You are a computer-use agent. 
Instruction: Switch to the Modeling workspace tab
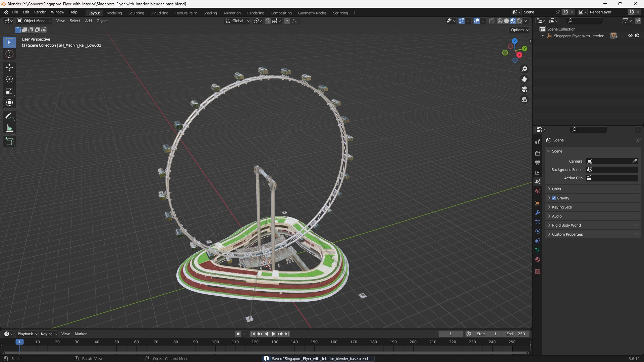click(114, 13)
